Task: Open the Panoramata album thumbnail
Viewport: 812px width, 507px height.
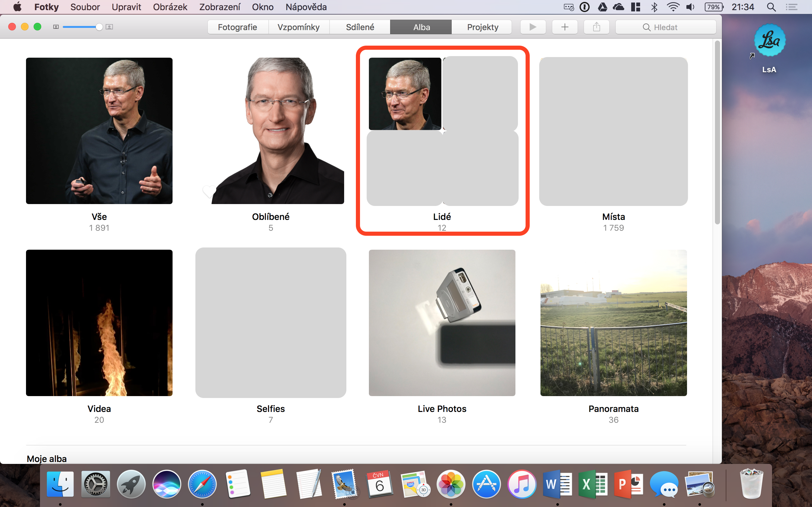Action: pyautogui.click(x=613, y=323)
